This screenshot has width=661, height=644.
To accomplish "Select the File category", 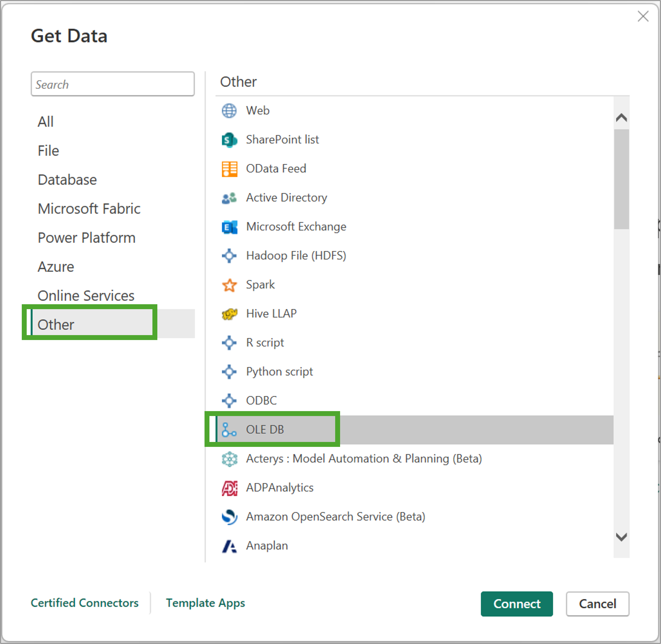I will pyautogui.click(x=48, y=151).
